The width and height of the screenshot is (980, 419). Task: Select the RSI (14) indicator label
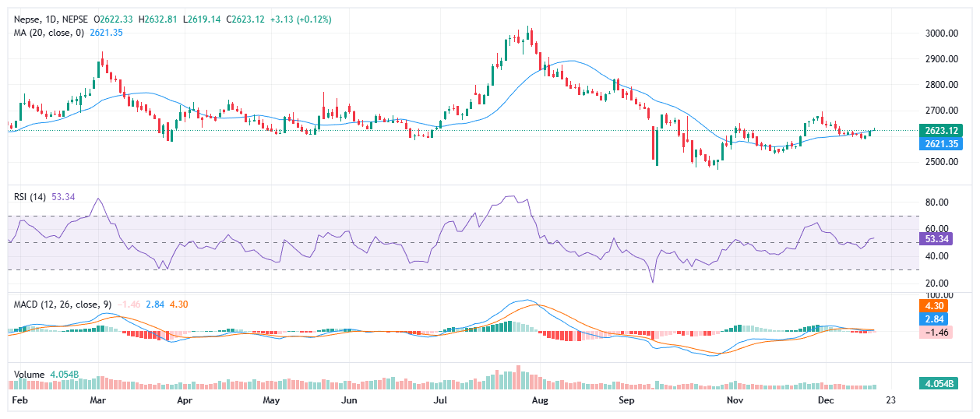(31, 197)
